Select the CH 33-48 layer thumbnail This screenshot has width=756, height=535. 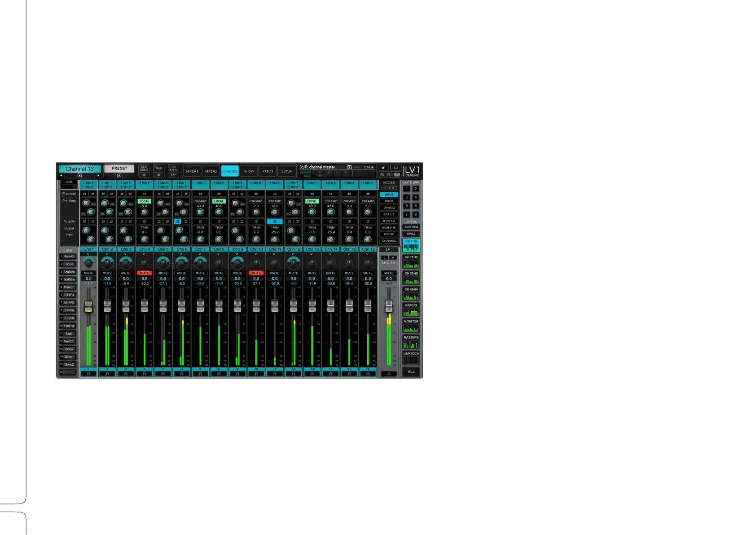(411, 278)
